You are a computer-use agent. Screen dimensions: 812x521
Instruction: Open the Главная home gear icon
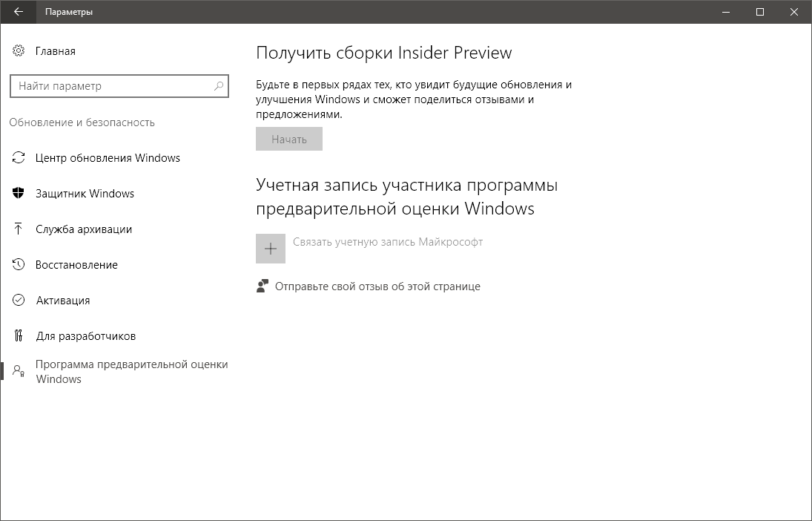pos(18,50)
